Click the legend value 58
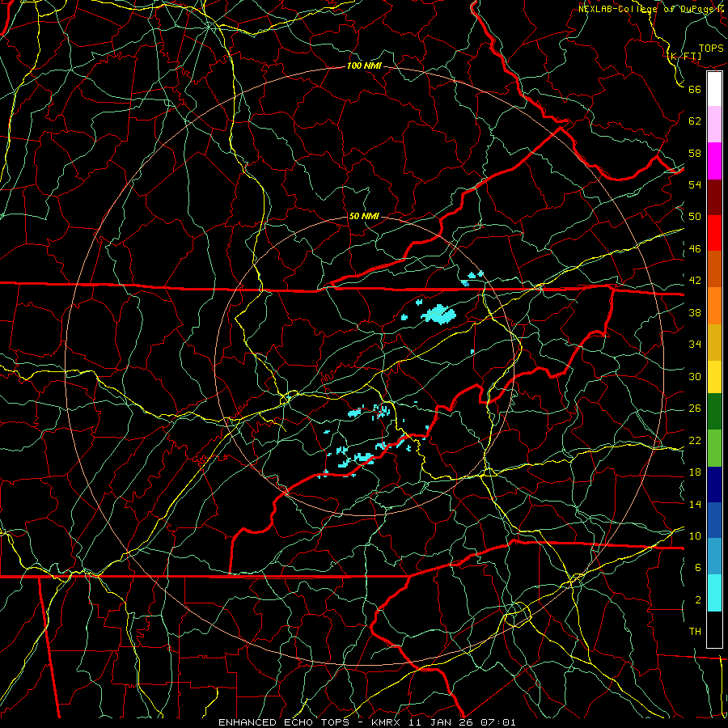 pyautogui.click(x=695, y=153)
